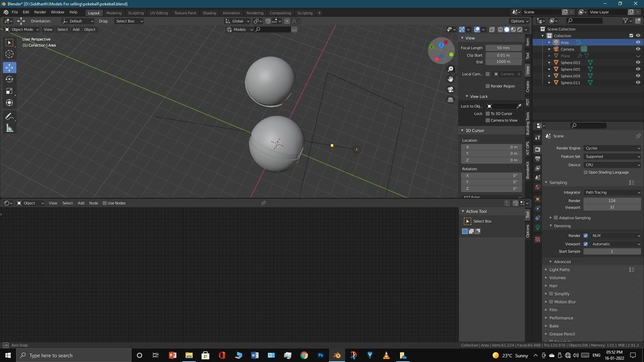Open the NLM denoiser dropdown
The image size is (644, 362).
click(x=616, y=236)
